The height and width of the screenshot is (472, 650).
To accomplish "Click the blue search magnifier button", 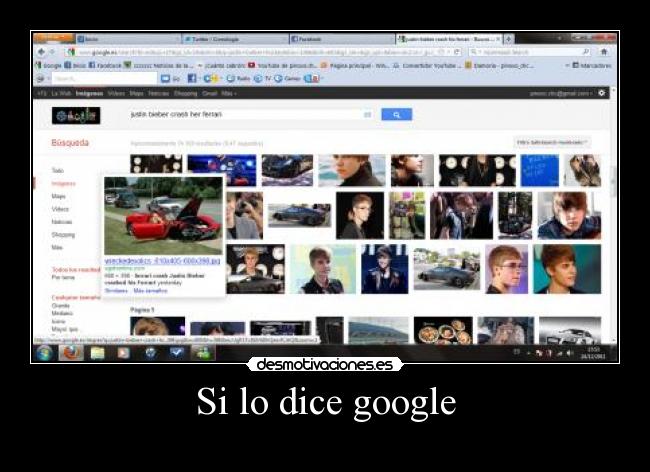I will tap(396, 114).
